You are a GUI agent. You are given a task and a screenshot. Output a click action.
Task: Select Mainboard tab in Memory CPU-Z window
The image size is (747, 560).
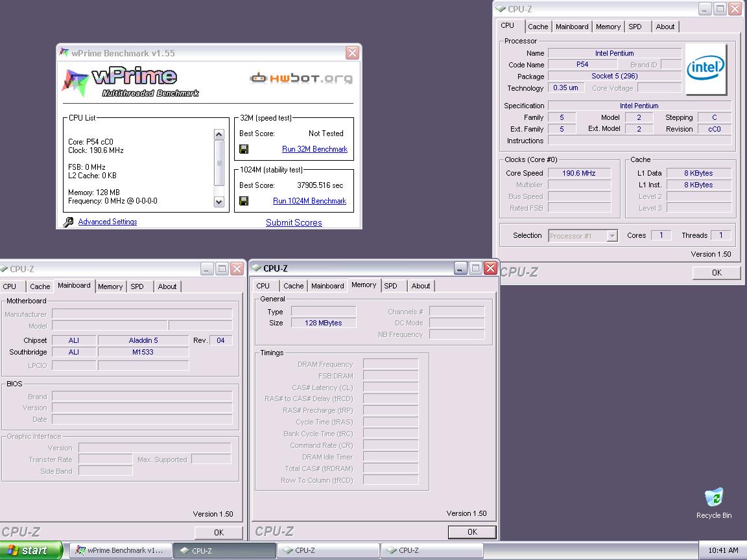pos(327,286)
